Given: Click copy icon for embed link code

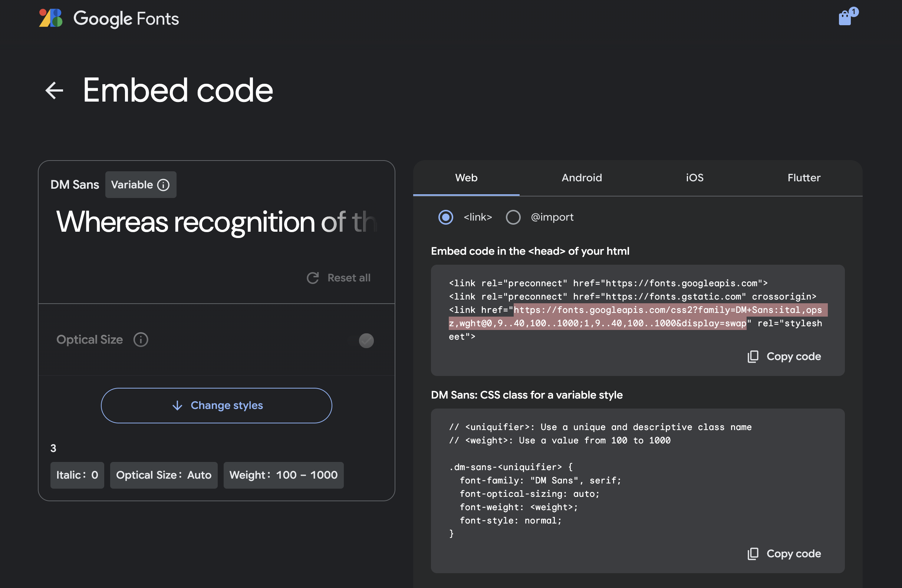Looking at the screenshot, I should pos(753,357).
